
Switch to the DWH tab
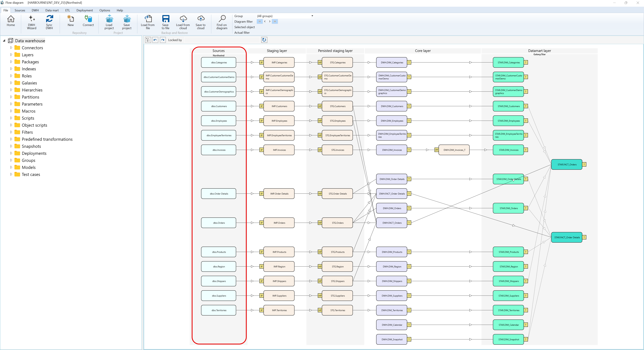click(x=35, y=10)
